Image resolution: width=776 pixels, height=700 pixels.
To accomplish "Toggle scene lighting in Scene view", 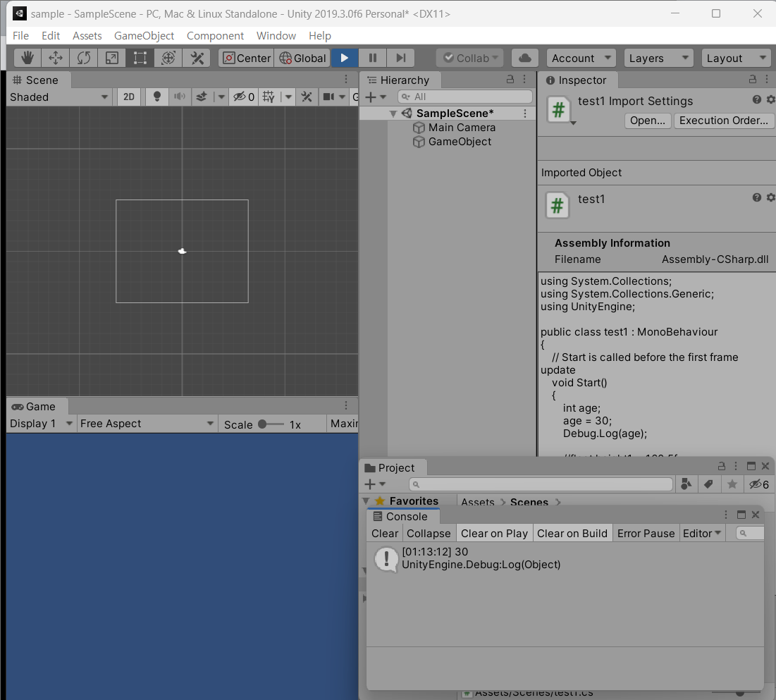I will (x=157, y=97).
